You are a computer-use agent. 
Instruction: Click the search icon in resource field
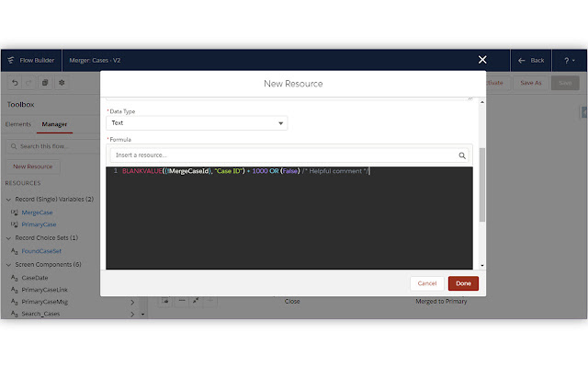(462, 155)
